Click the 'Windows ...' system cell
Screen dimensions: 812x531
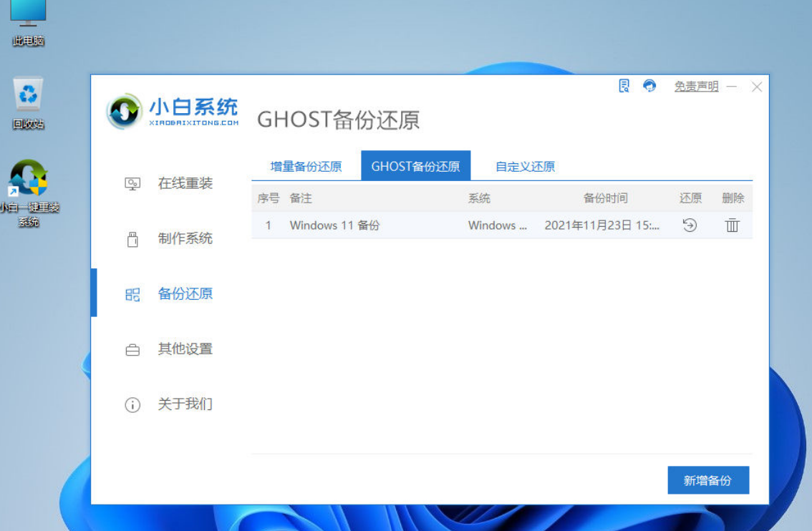pyautogui.click(x=497, y=225)
